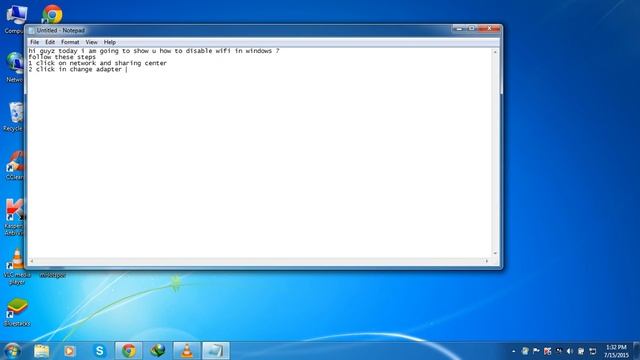Viewport: 640px width, 360px height.
Task: Open the Action Center flag tray icon
Action: click(536, 351)
